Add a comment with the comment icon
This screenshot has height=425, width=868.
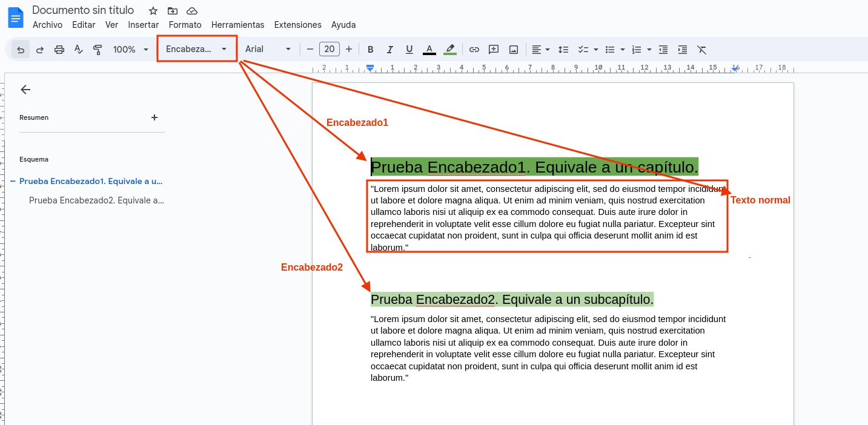click(x=494, y=50)
